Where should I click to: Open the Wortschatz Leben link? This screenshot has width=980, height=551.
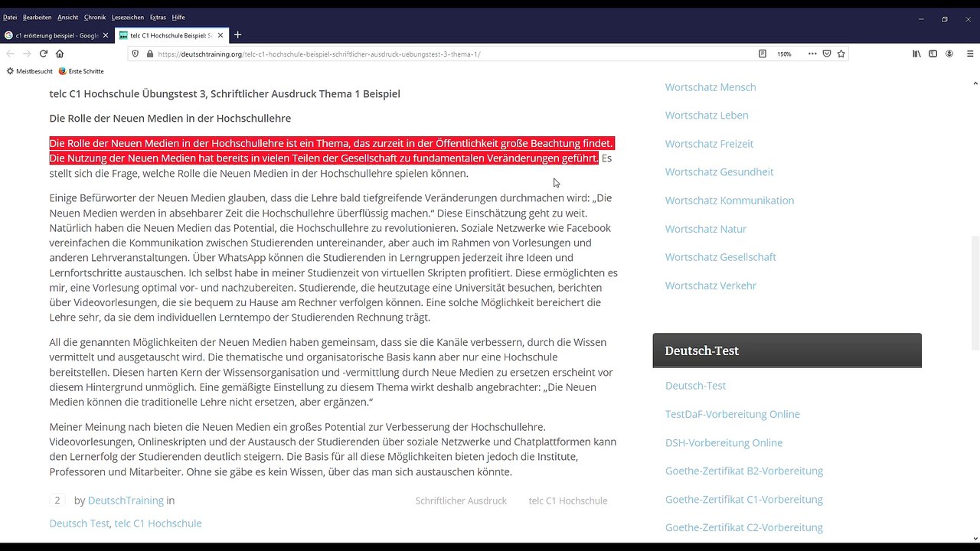(x=707, y=116)
